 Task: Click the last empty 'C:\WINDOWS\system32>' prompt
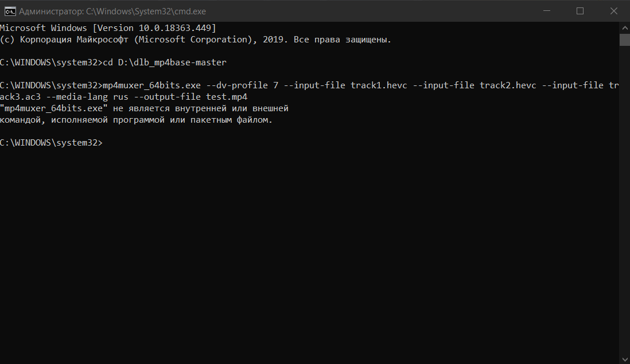(x=51, y=143)
